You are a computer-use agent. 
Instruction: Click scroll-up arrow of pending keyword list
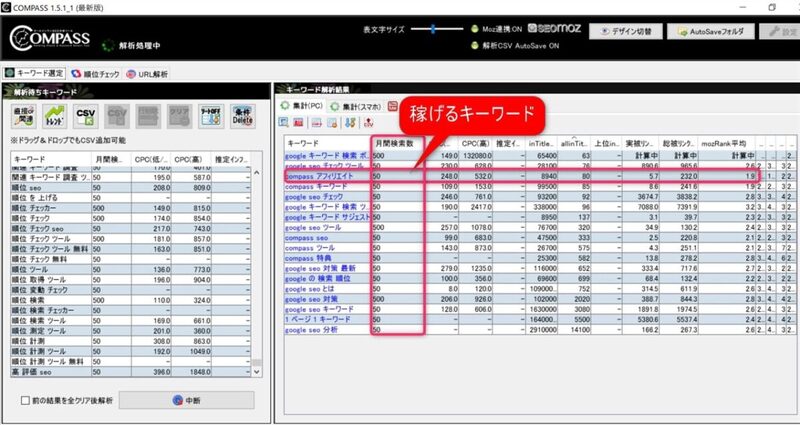257,173
